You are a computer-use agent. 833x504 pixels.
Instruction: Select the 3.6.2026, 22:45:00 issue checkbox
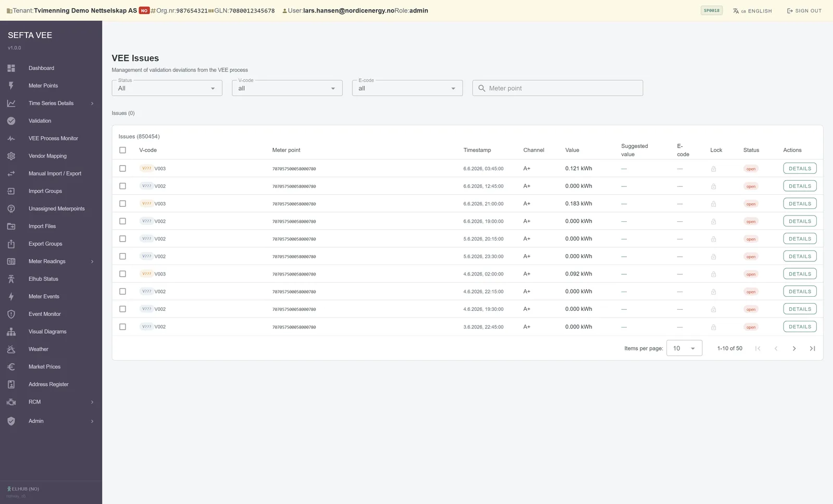[x=123, y=327]
